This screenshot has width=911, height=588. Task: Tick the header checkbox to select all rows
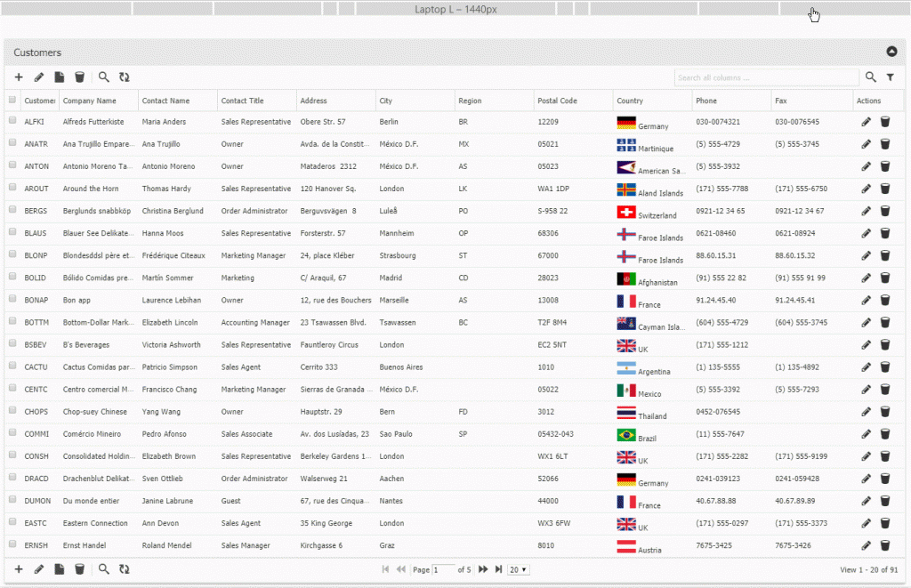click(x=12, y=100)
